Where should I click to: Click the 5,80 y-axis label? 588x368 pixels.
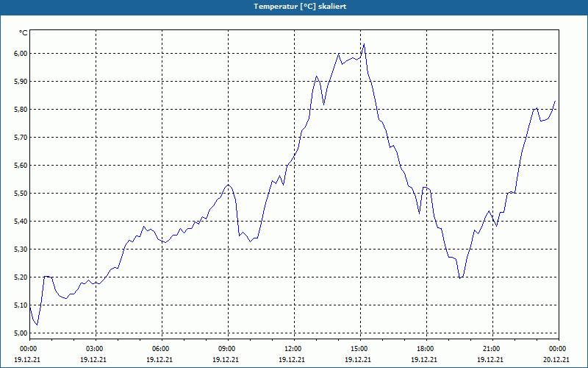pos(21,109)
